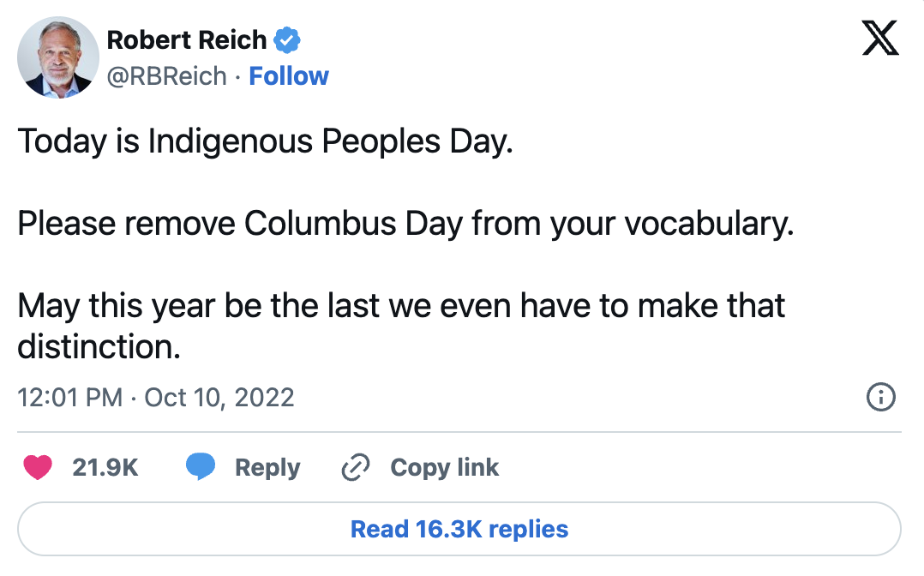The width and height of the screenshot is (924, 576).
Task: Like the tweet with the heart icon
Action: click(38, 467)
